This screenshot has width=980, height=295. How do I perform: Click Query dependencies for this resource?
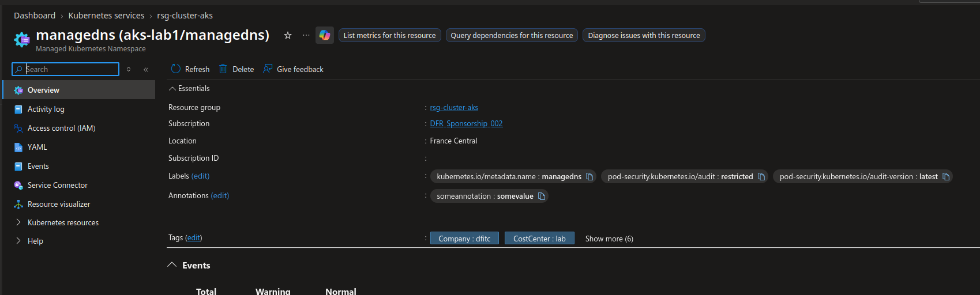point(512,35)
